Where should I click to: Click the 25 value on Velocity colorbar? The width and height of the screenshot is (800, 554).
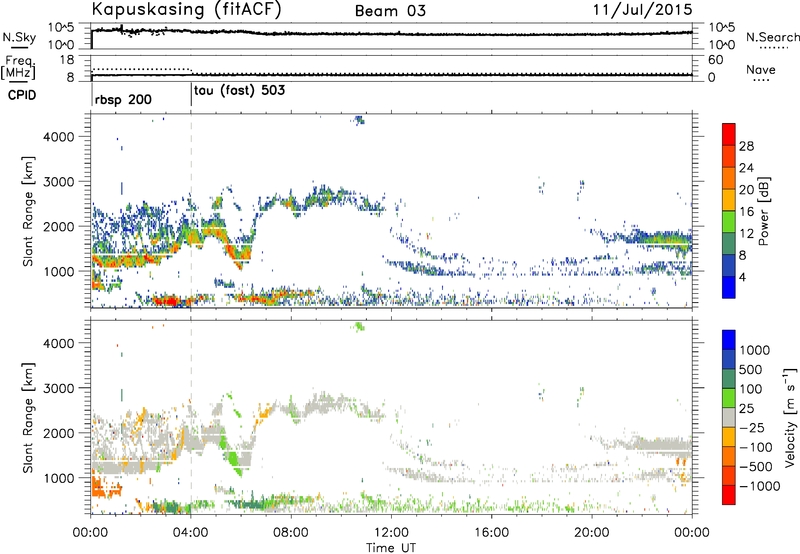(746, 408)
